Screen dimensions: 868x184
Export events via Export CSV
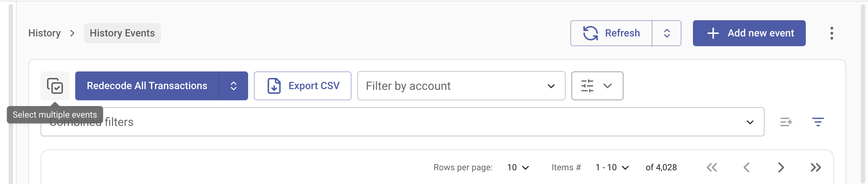point(303,86)
